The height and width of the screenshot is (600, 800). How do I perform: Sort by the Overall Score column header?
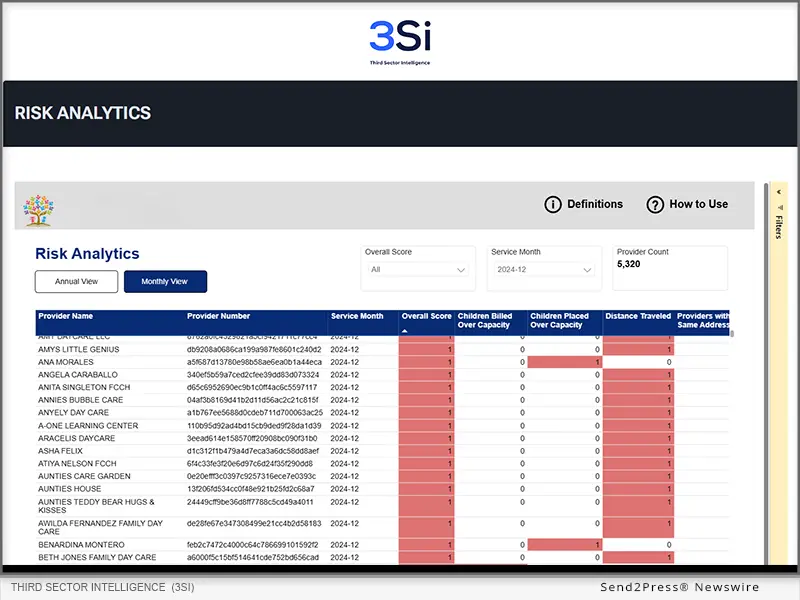tap(426, 316)
